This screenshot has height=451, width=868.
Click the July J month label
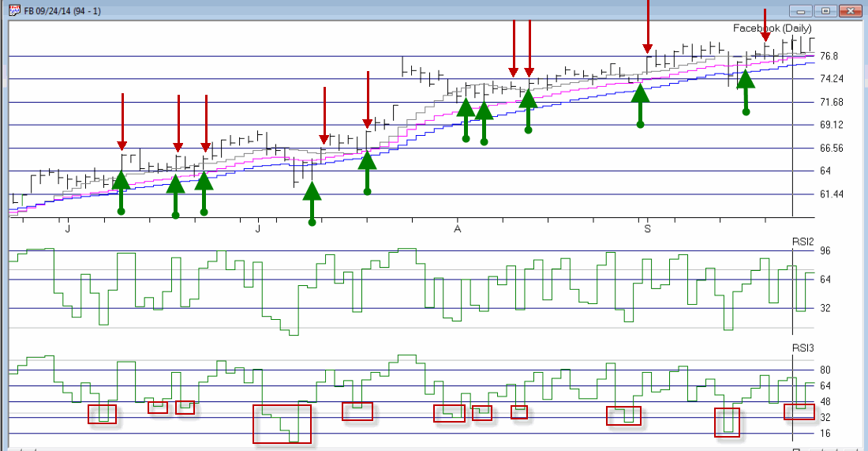pos(257,228)
